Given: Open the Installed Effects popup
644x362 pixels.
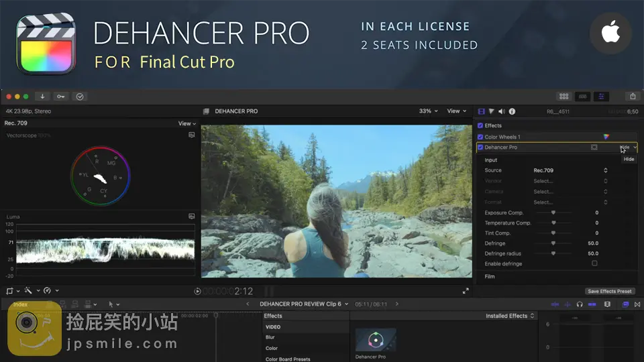Looking at the screenshot, I should point(510,316).
